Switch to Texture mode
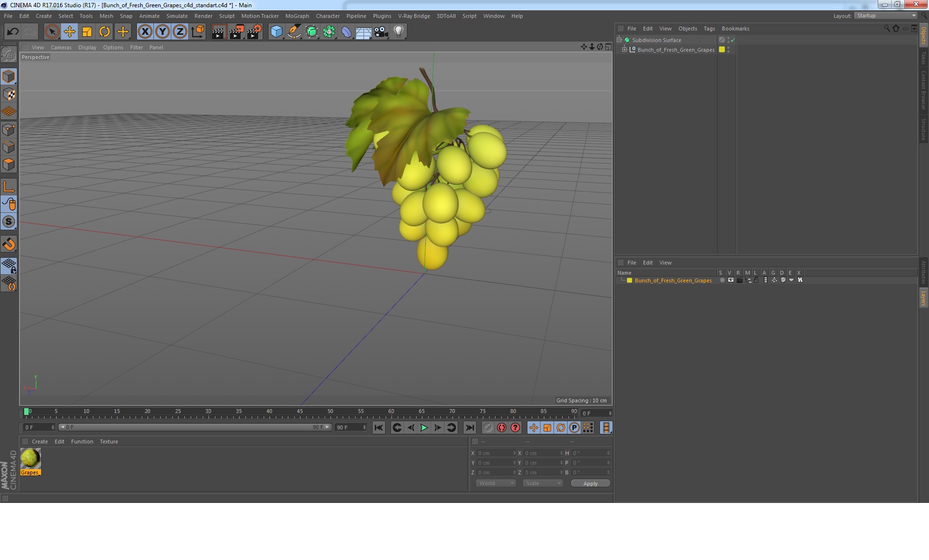 [9, 94]
